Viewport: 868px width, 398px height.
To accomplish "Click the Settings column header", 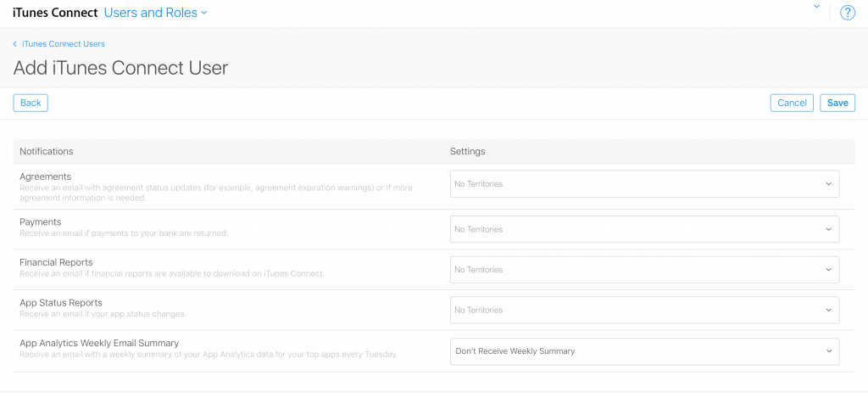I will [467, 151].
